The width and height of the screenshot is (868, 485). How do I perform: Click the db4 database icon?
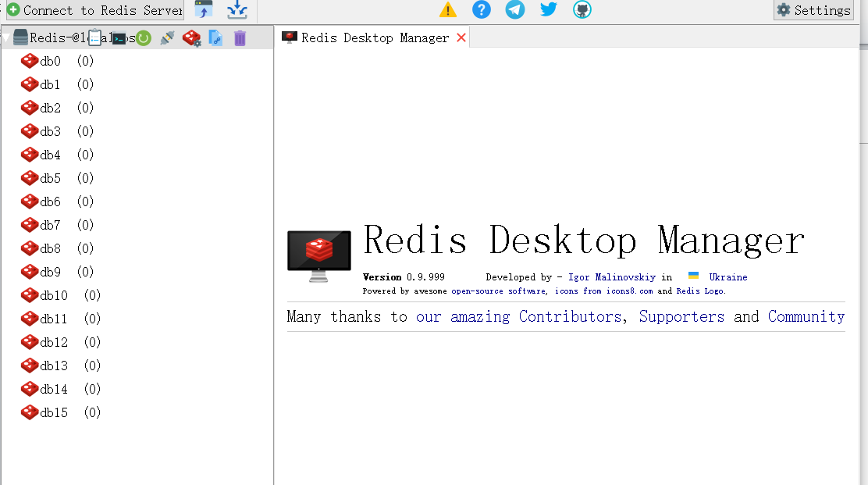[30, 155]
